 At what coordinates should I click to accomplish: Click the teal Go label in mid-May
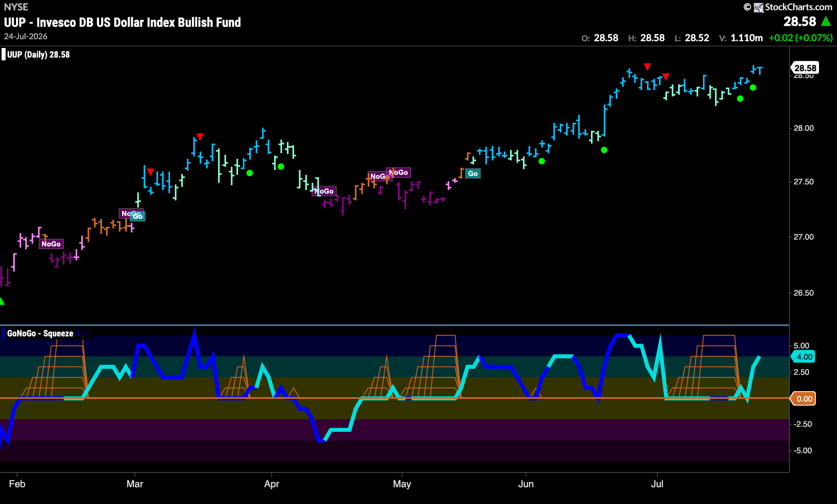tap(473, 174)
